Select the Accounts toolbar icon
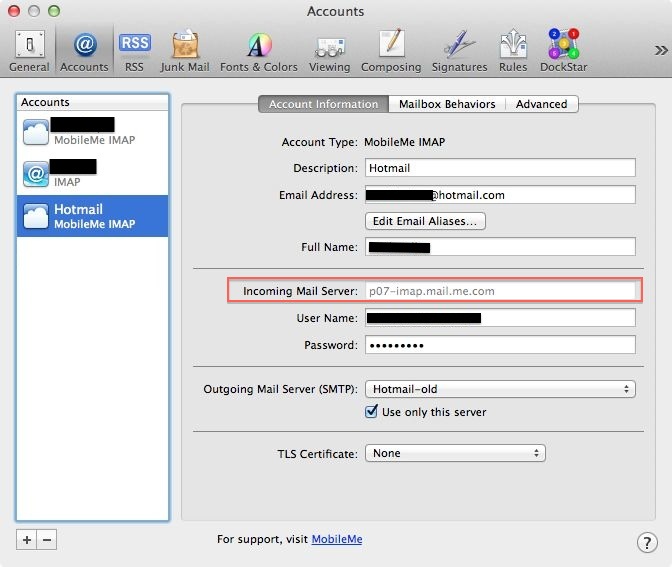Image resolution: width=672 pixels, height=567 pixels. (84, 51)
